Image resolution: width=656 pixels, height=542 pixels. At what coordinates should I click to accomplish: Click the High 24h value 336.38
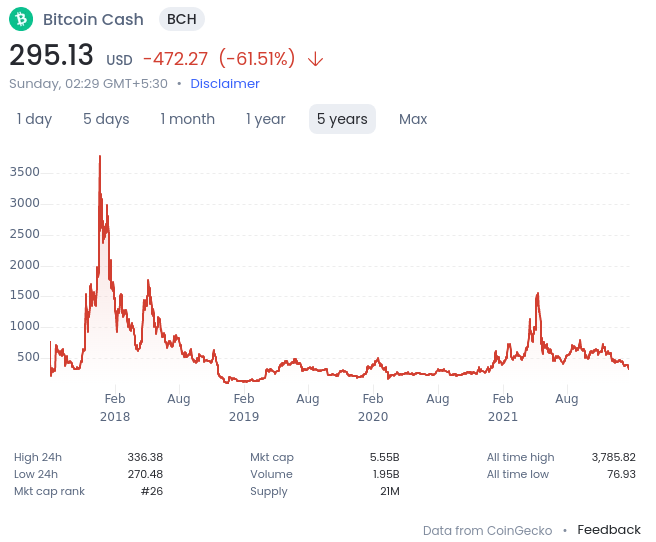(145, 457)
